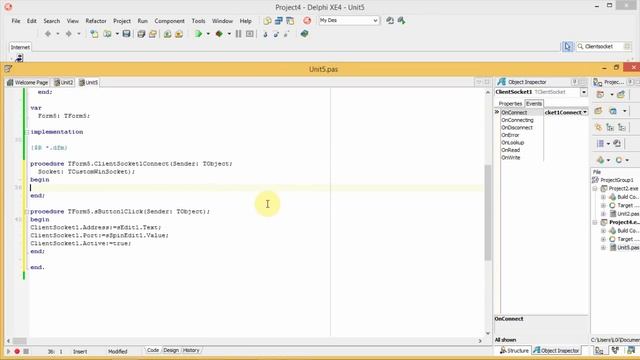Open the Open file dropdown arrow

pyautogui.click(x=117, y=34)
